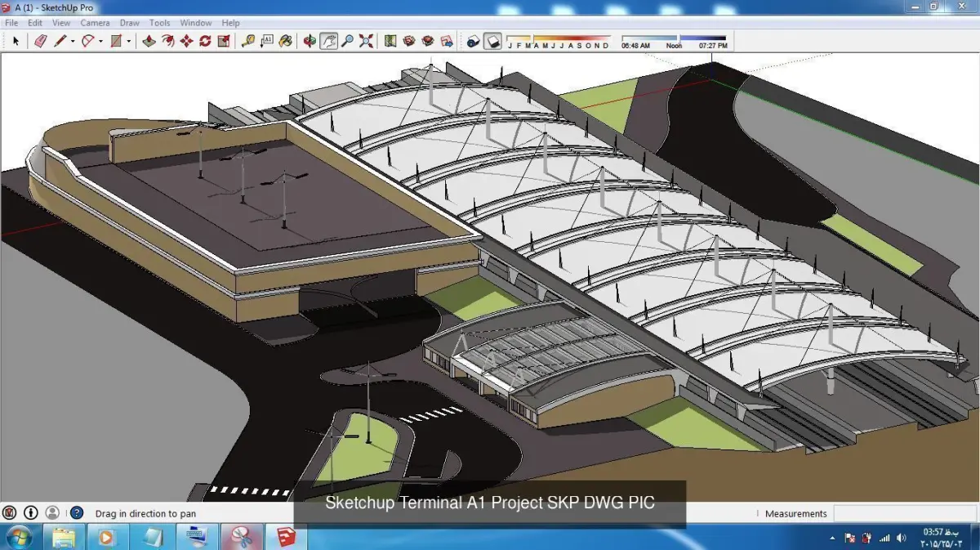Activate the Orbit tool
Screen dimensions: 980x550
coord(310,41)
